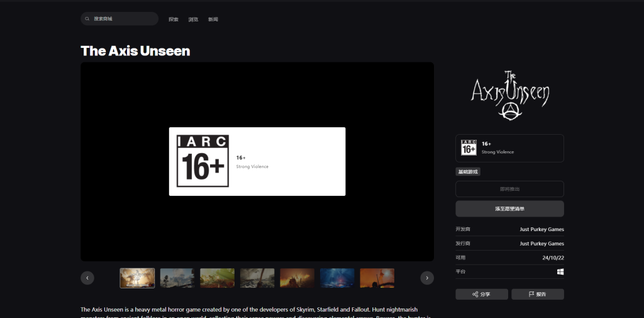Open the 新闻 (News) tab

(213, 20)
